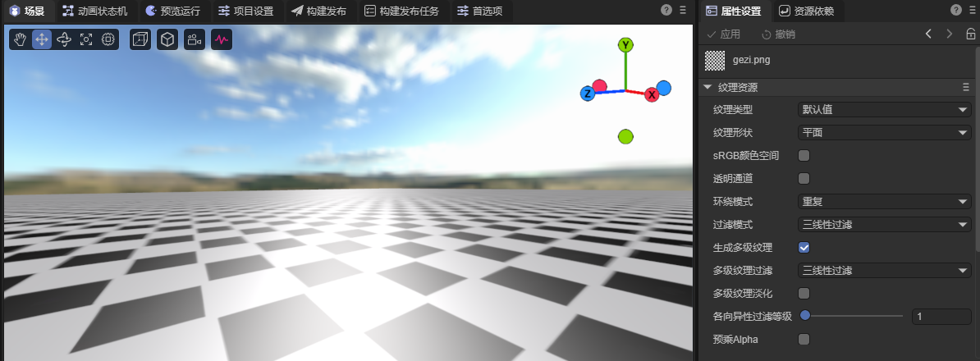Toggle the 透明通道 checkbox
The width and height of the screenshot is (980, 361).
(804, 178)
